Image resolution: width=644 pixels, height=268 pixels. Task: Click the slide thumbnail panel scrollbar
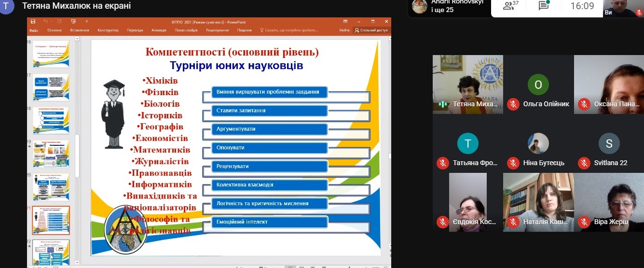click(76, 155)
